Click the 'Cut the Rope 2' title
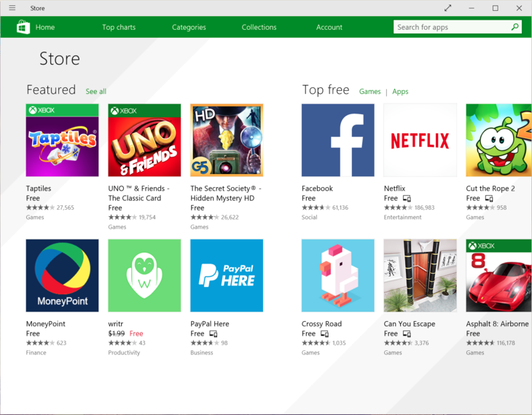 pyautogui.click(x=490, y=189)
